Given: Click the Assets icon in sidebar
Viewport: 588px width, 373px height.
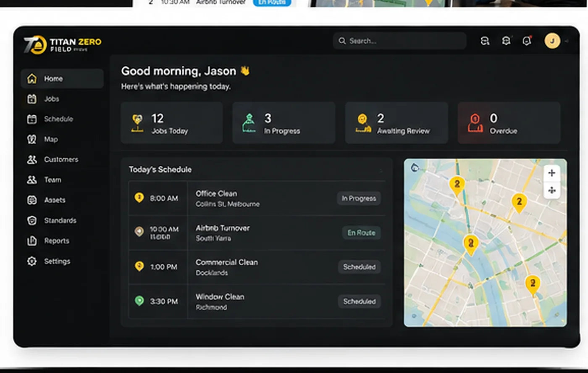Looking at the screenshot, I should [x=32, y=200].
